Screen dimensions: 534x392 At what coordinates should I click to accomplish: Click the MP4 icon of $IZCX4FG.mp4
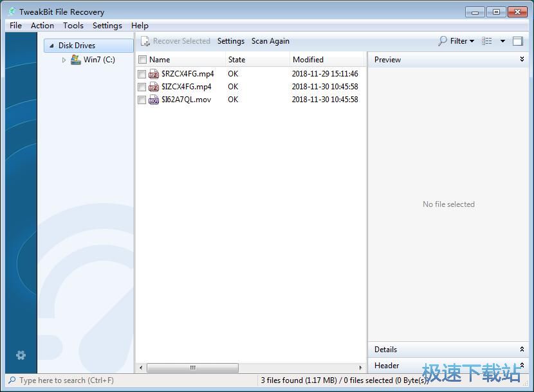pos(154,87)
